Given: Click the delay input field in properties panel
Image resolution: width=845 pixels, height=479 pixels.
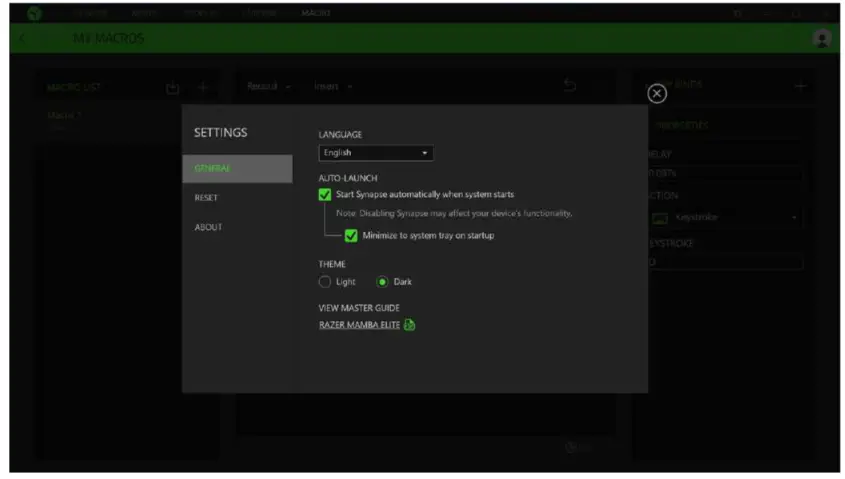Looking at the screenshot, I should click(725, 173).
